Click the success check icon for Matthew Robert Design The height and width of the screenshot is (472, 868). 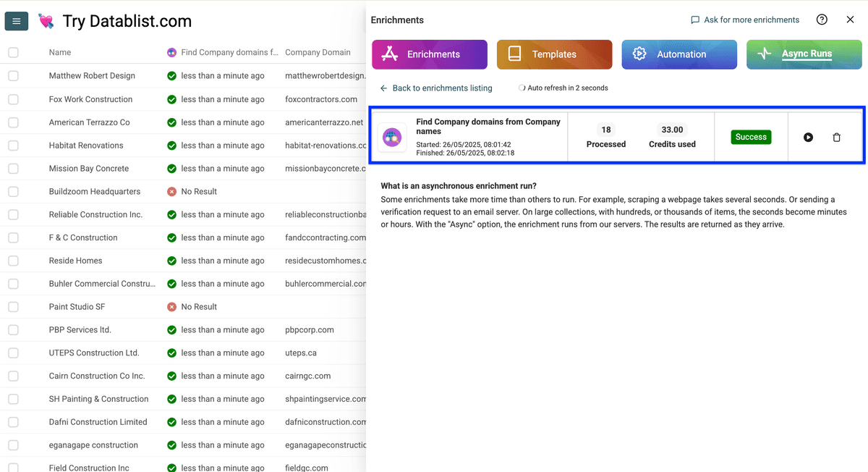171,76
